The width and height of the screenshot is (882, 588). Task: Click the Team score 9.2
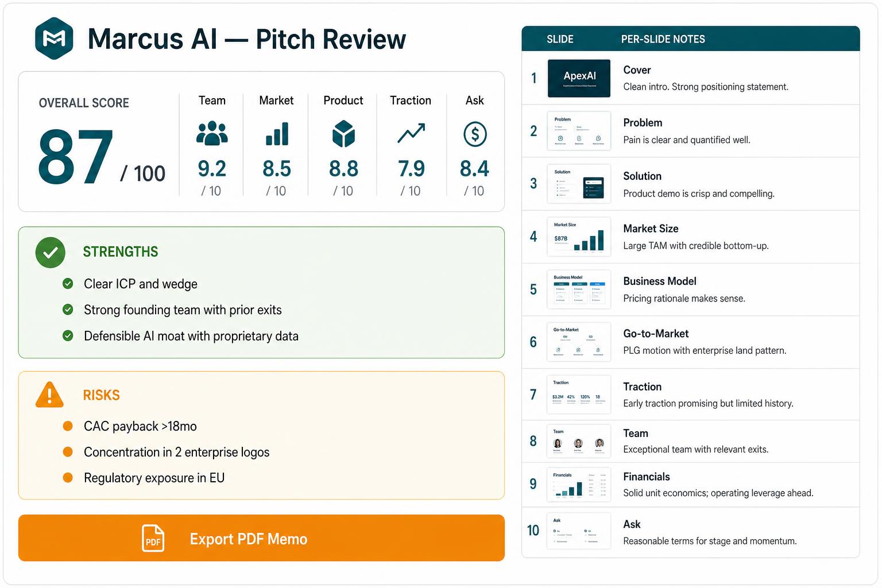(x=212, y=169)
